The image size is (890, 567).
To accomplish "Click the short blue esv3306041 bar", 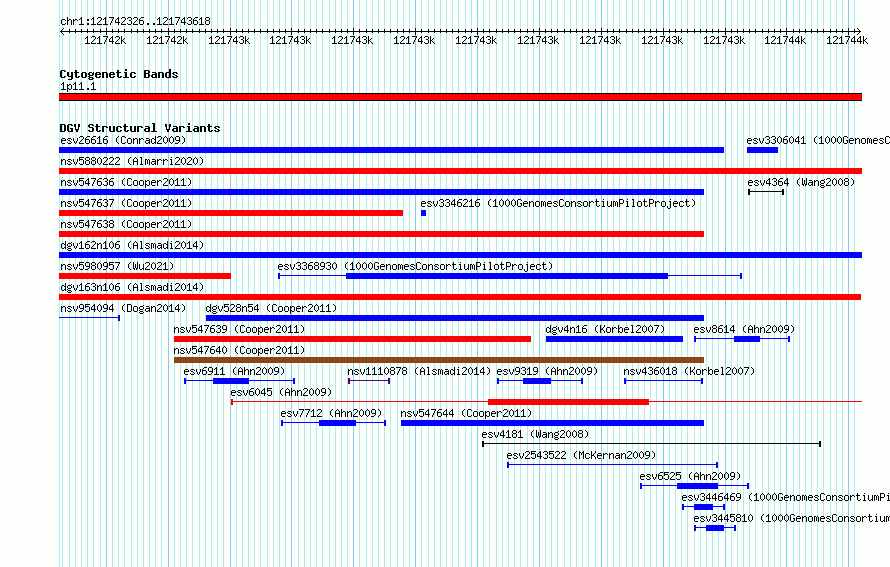I will [x=762, y=150].
